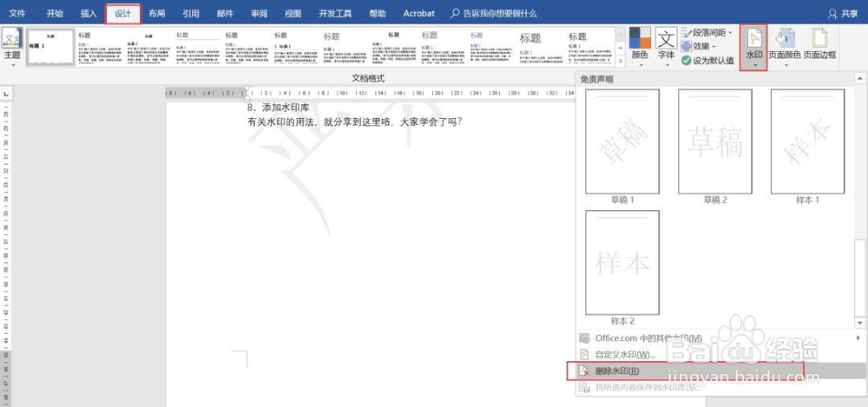Switch to the 邮件 tab
This screenshot has width=868, height=407.
coord(225,13)
